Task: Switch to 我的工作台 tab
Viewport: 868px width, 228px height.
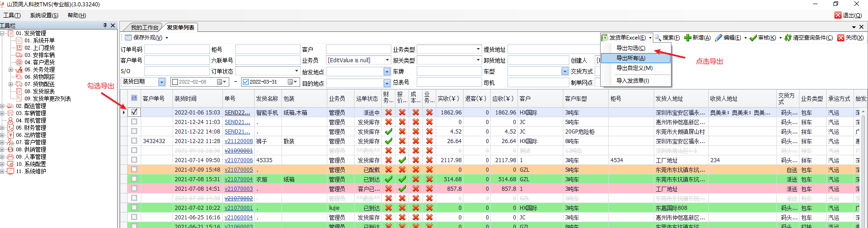Action: click(145, 27)
